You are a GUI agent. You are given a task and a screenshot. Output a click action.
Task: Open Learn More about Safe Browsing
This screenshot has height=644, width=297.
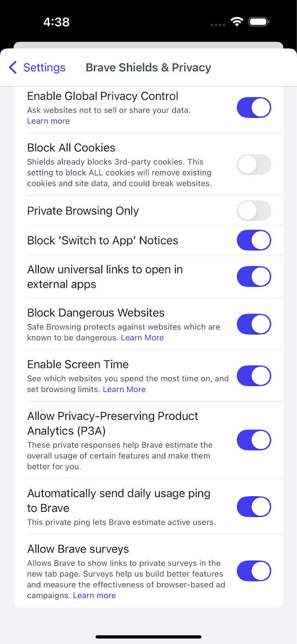tap(142, 338)
